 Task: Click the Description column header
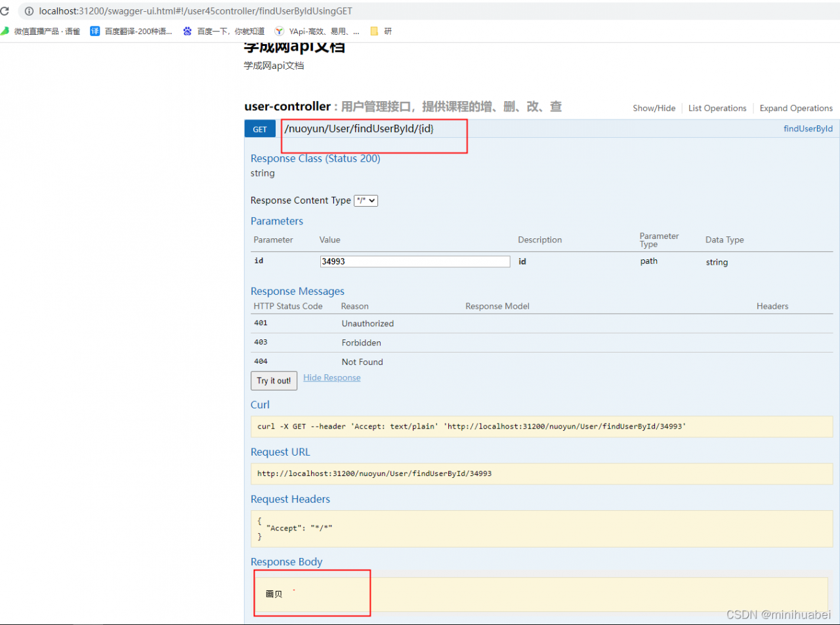(x=540, y=240)
